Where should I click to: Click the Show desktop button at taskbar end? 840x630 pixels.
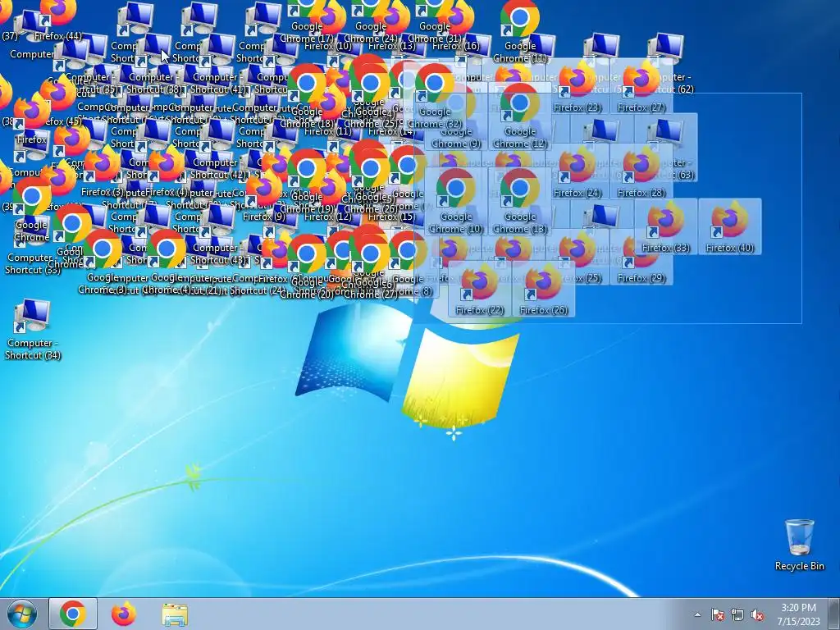tap(834, 614)
